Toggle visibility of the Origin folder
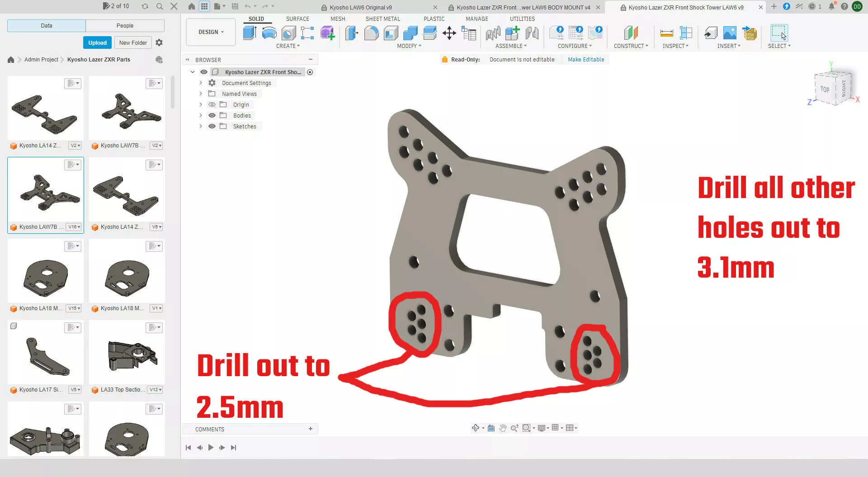The image size is (868, 477). 212,104
